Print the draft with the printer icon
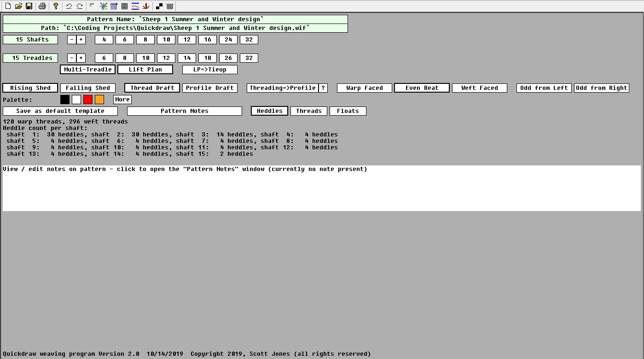The image size is (644, 359). (42, 6)
